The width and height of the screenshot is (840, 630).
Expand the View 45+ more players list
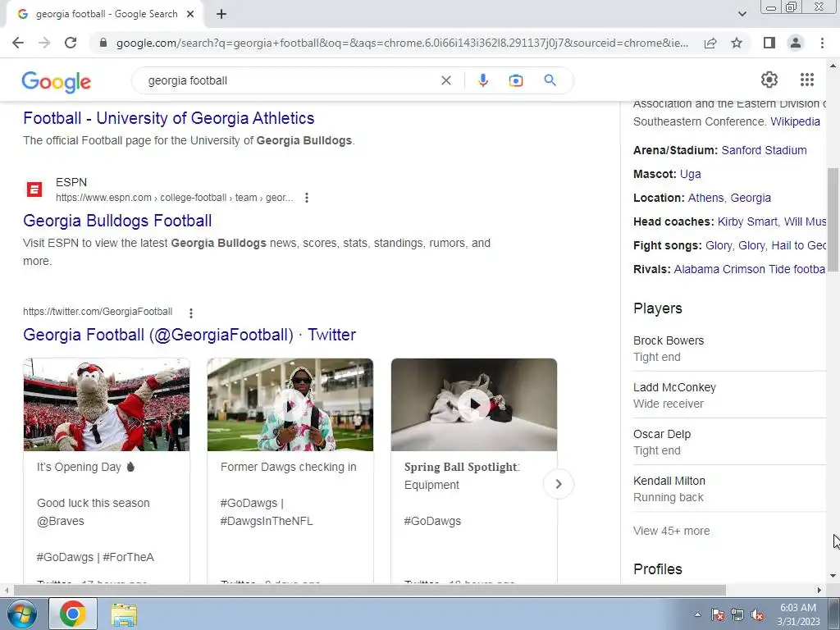[671, 531]
